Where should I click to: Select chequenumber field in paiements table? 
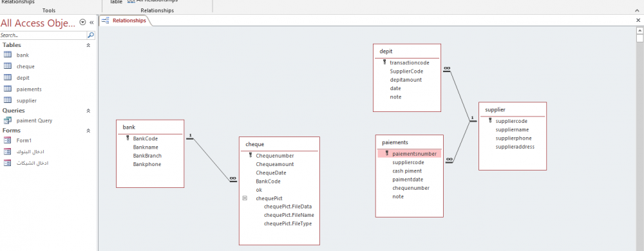(x=411, y=188)
